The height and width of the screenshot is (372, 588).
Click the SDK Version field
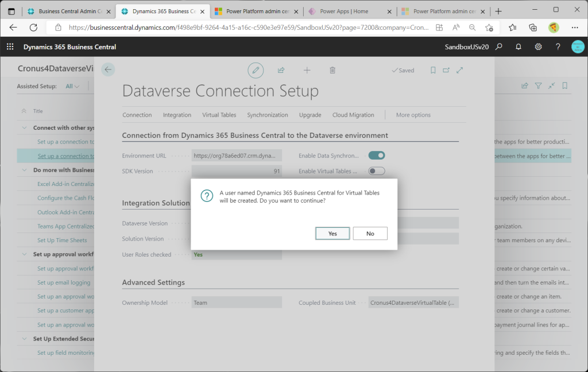click(237, 171)
